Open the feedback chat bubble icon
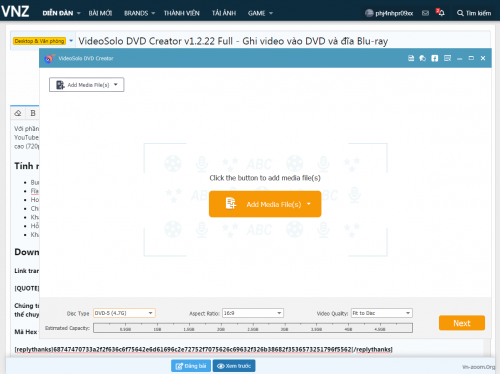Screen dimensions: 500x374 pos(423,58)
